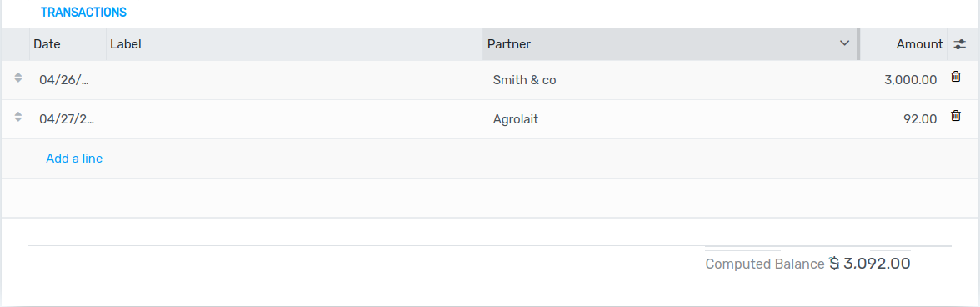The height and width of the screenshot is (307, 980).
Task: Grab the reorder handle for Agrolait row
Action: click(18, 117)
